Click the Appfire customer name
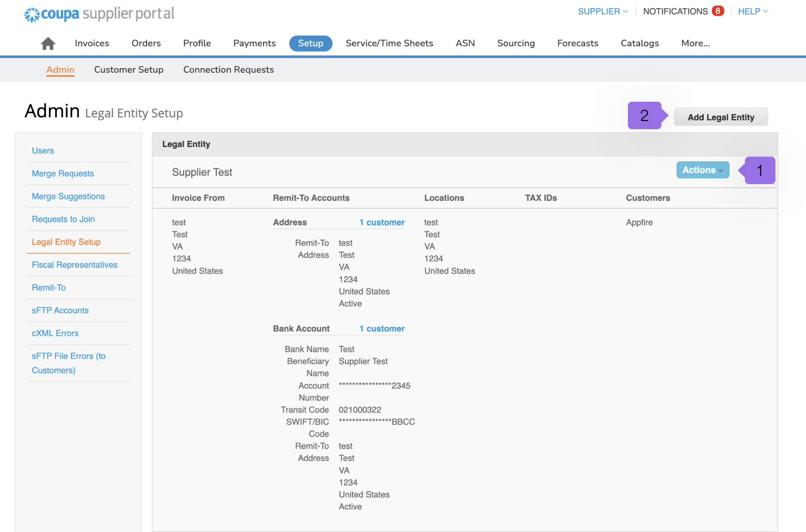 639,222
